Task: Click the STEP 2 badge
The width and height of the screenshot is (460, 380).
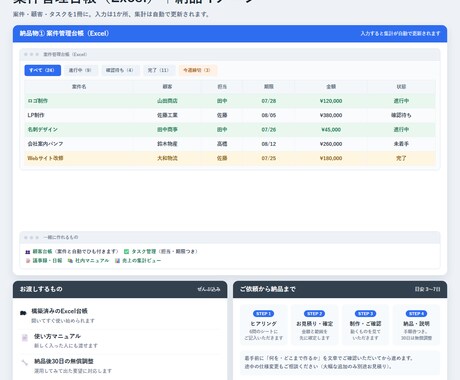Action: click(314, 314)
